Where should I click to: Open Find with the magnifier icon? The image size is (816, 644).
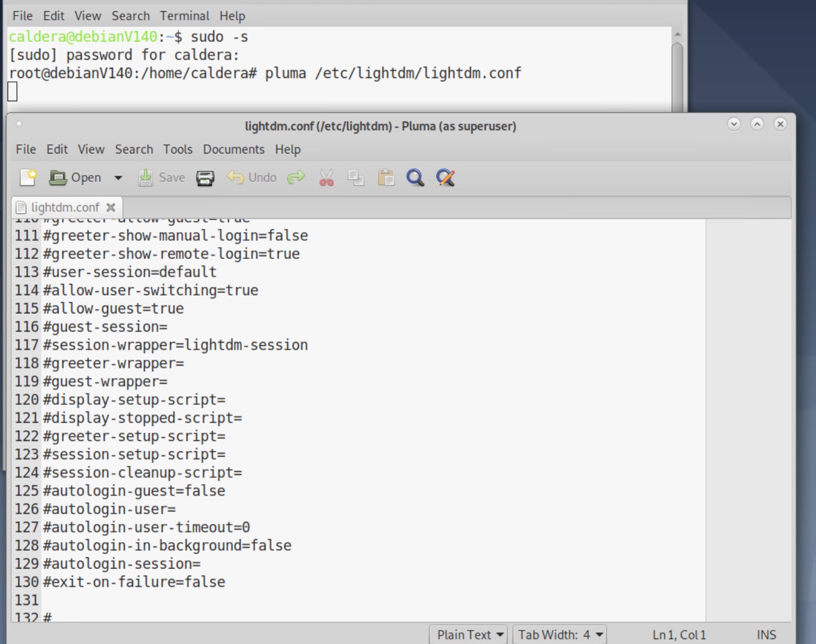pyautogui.click(x=415, y=177)
